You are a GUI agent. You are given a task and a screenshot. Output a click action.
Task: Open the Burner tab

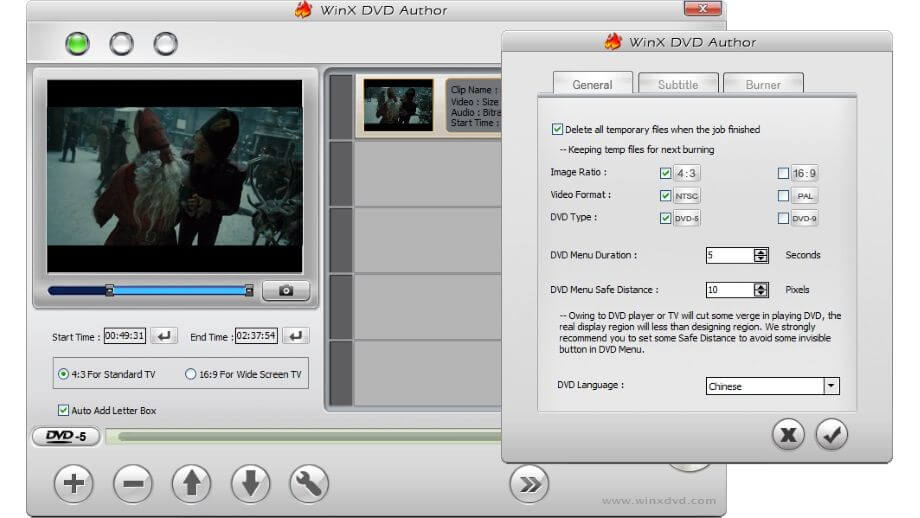[x=762, y=85]
